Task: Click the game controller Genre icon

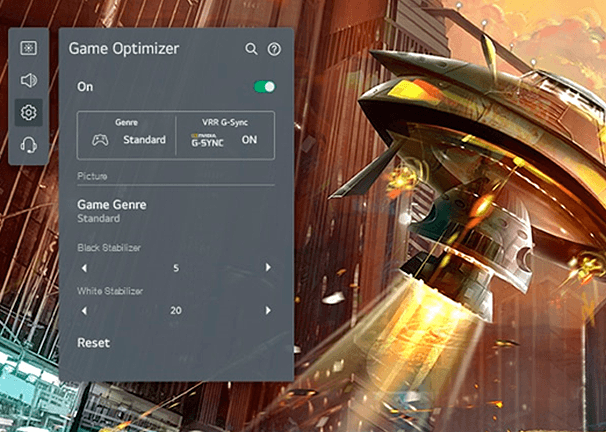Action: click(100, 140)
